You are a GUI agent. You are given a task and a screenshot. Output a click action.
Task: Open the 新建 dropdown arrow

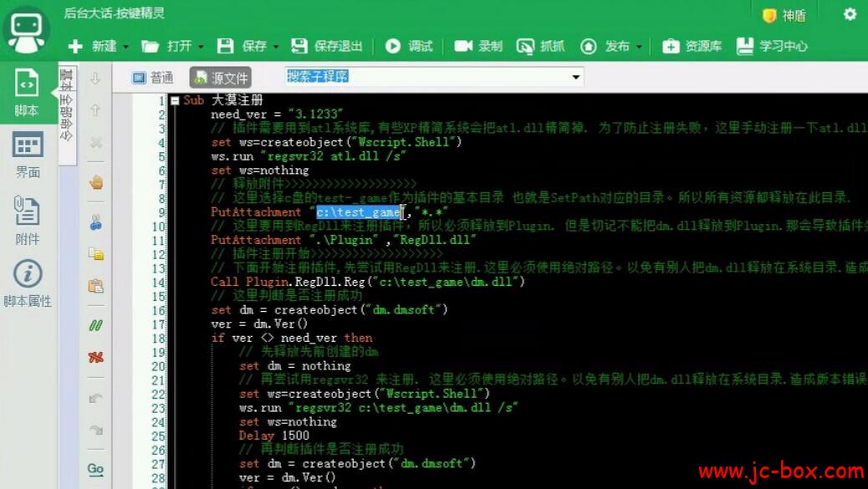coord(126,47)
